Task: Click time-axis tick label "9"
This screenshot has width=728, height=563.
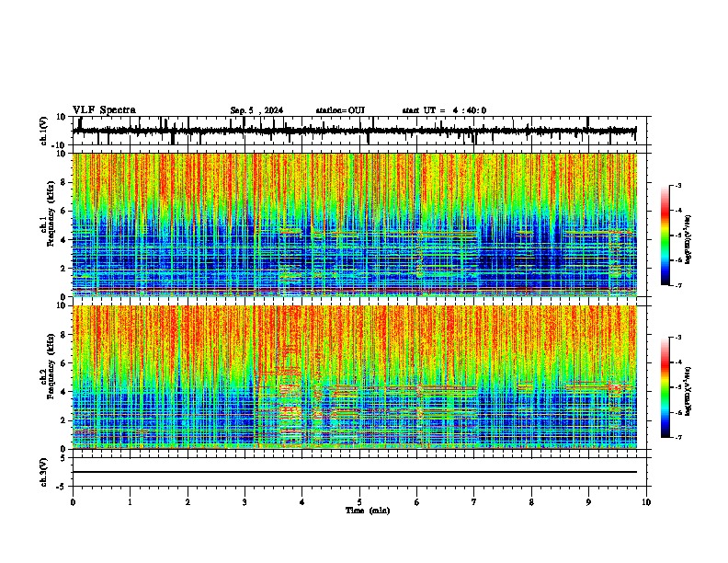Action: (x=588, y=502)
